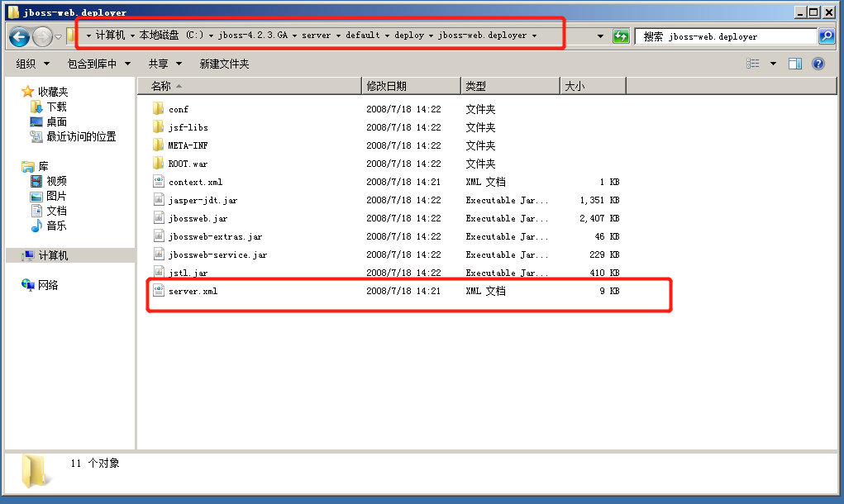Open the view options dropdown arrow
The width and height of the screenshot is (844, 504).
[773, 64]
